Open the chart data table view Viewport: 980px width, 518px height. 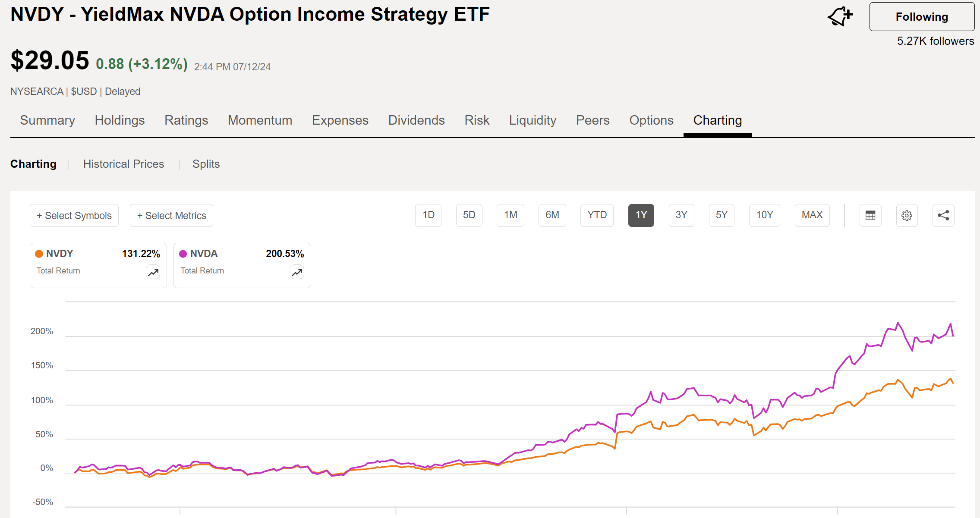click(x=870, y=215)
